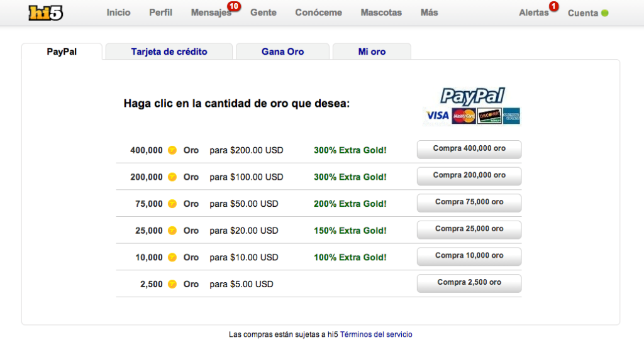Viewport: 644px width, 357px height.
Task: Open the Alertas notifications
Action: tap(533, 13)
